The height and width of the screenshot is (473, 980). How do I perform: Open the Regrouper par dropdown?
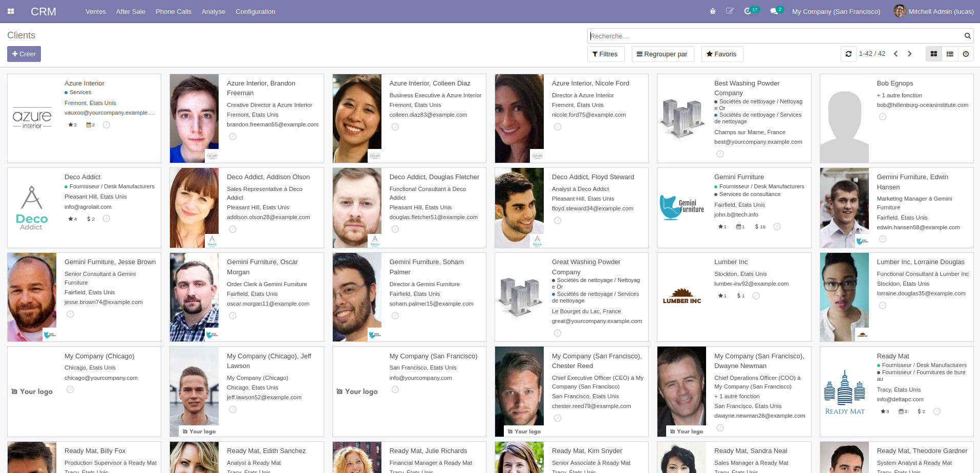point(663,54)
